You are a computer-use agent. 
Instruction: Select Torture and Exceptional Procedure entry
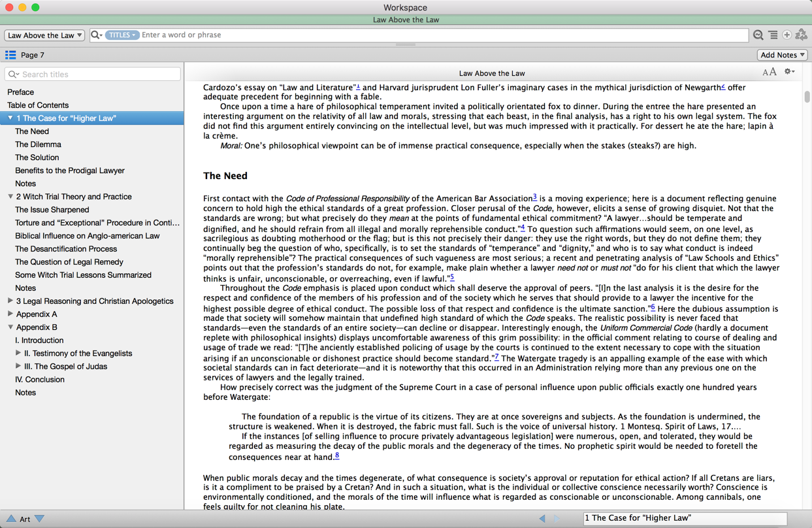97,223
